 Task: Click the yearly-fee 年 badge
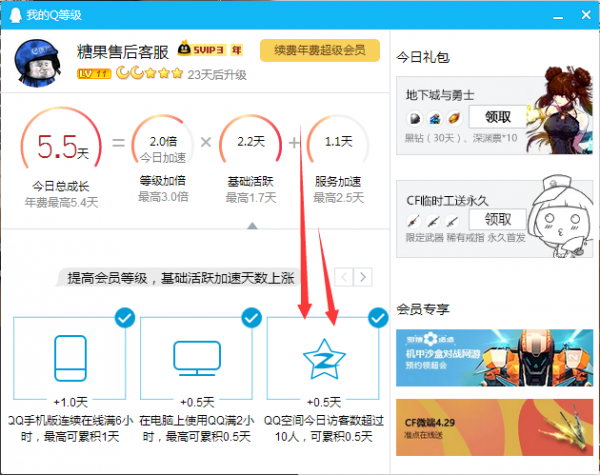[236, 50]
